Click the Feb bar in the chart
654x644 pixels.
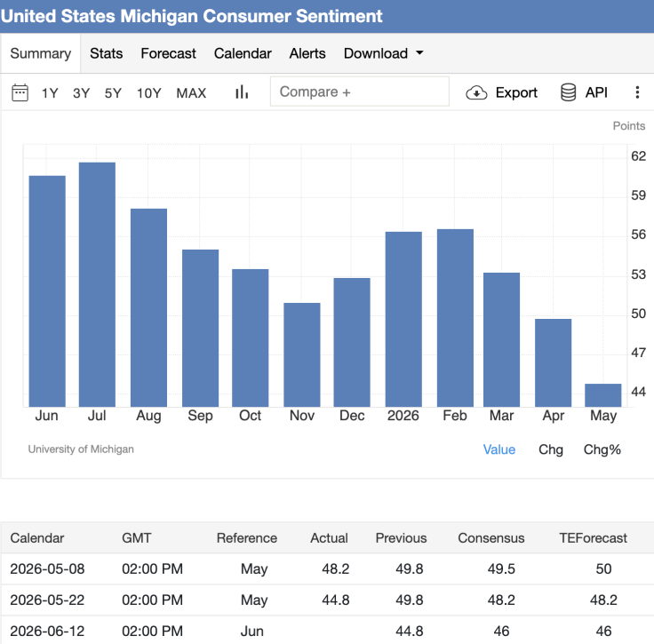[455, 318]
